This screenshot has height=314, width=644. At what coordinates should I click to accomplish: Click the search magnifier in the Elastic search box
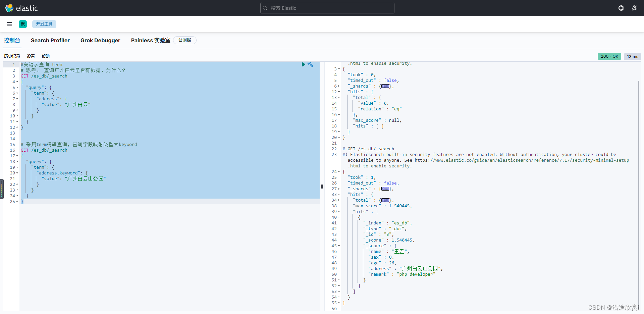click(x=265, y=8)
